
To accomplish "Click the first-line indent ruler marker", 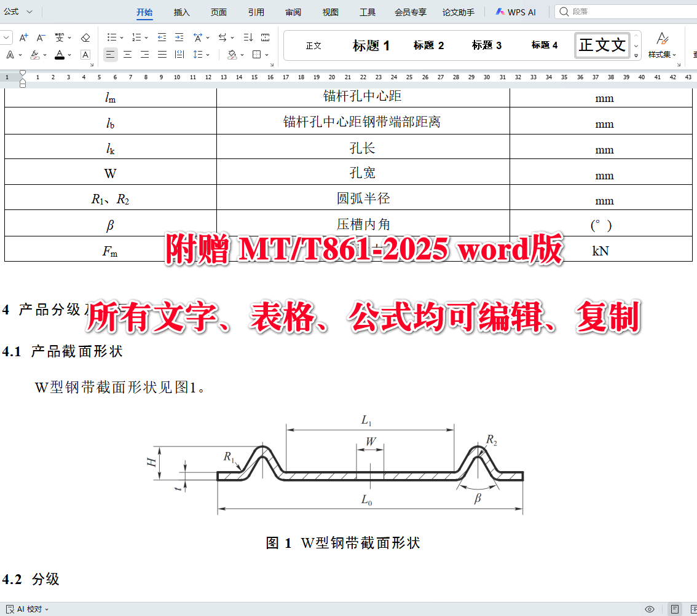I will 23,73.
